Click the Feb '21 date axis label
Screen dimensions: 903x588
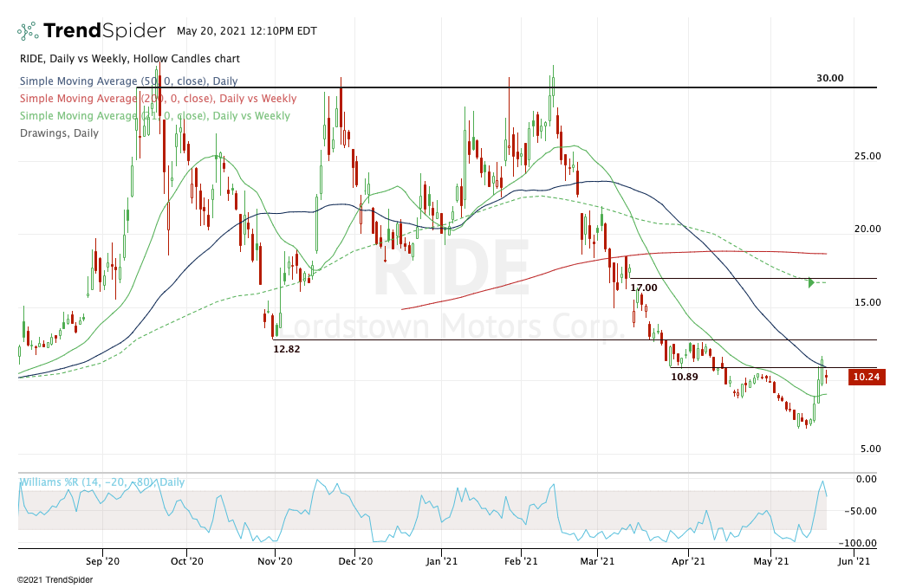(521, 561)
